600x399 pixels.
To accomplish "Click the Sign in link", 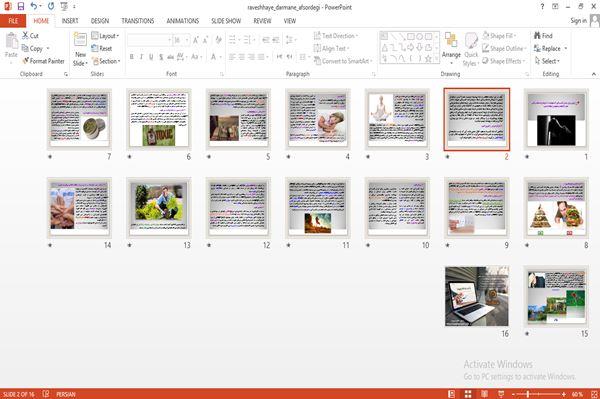I will [x=578, y=21].
